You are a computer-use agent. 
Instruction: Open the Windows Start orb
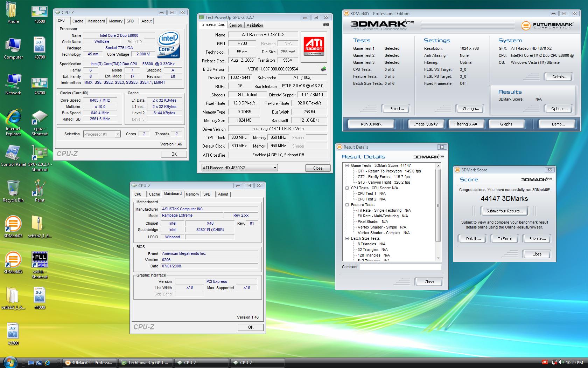10,362
